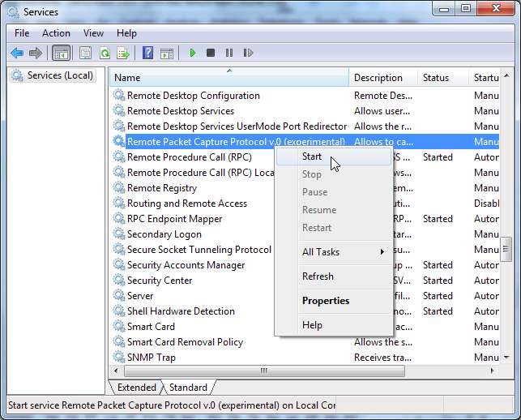Open the blue Help toolbar icon
Image resolution: width=521 pixels, height=420 pixels.
coord(147,54)
